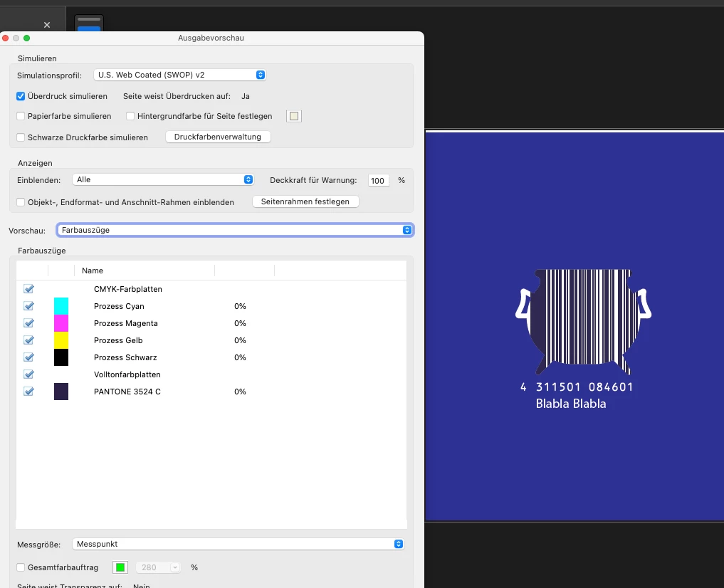The height and width of the screenshot is (588, 724).
Task: Click the 0% value of PANTONE 3524 C
Action: point(240,392)
